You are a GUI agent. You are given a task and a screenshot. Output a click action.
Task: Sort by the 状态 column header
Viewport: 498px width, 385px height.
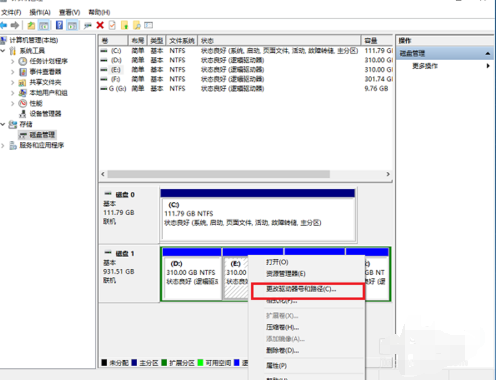tap(279, 41)
